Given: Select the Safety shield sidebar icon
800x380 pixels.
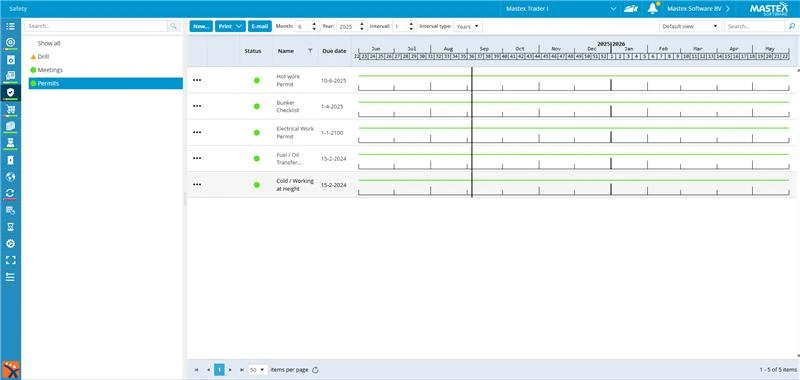Looking at the screenshot, I should (10, 92).
